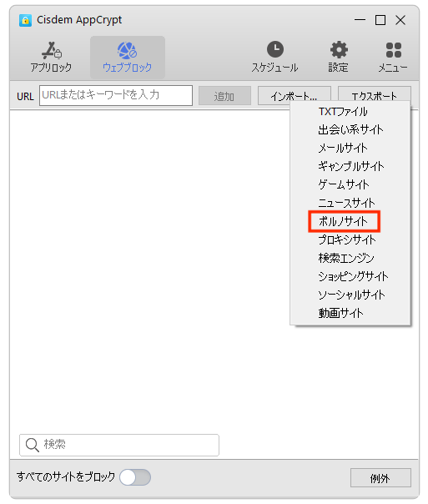Pick 出会い系サイト from the menu
The image size is (428, 504).
(x=350, y=130)
